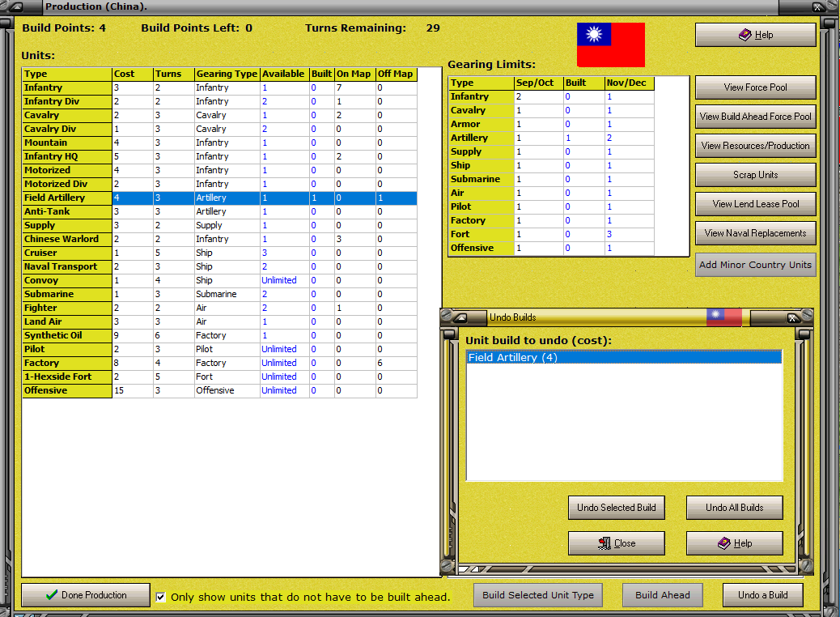Select Naval Transport unit row
Image resolution: width=840 pixels, height=617 pixels.
[219, 266]
